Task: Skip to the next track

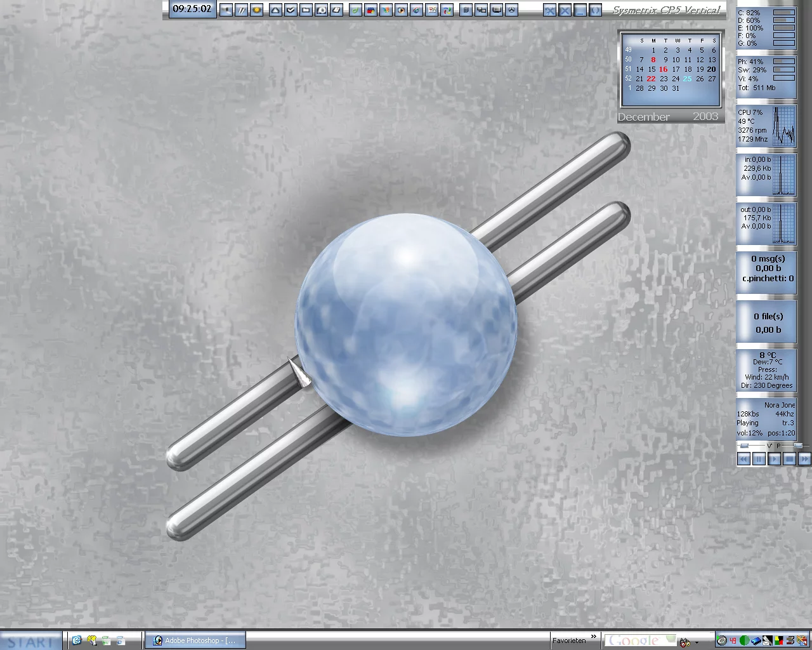Action: [x=804, y=459]
